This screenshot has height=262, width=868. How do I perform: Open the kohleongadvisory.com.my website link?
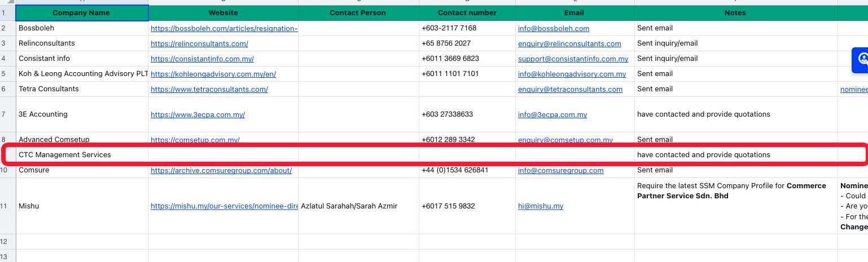point(213,74)
